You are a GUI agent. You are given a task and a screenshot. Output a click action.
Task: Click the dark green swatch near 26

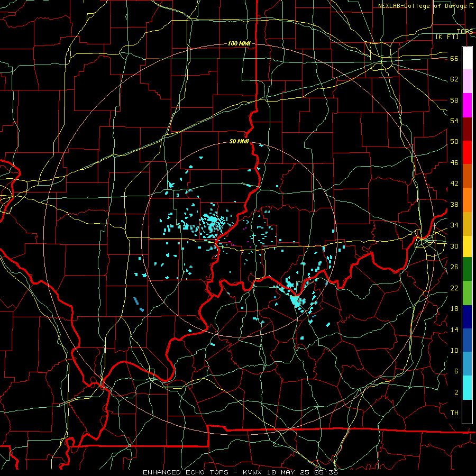pyautogui.click(x=467, y=269)
